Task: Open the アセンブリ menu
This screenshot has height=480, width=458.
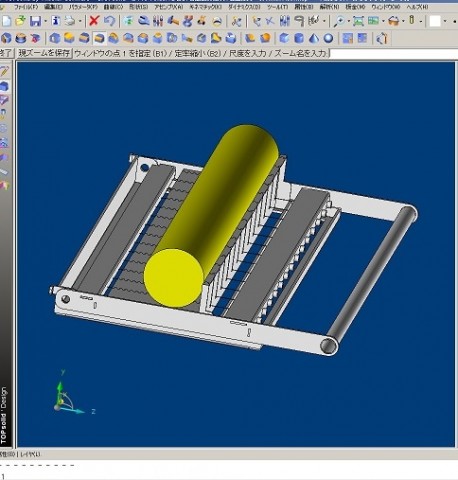Action: click(x=168, y=7)
